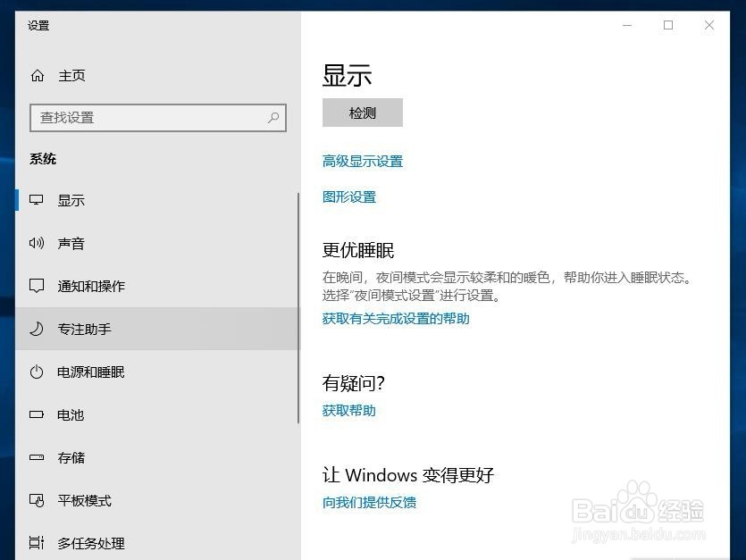Click the 多任务处理 multitasking icon
Screen dimensions: 746x560
tap(37, 543)
